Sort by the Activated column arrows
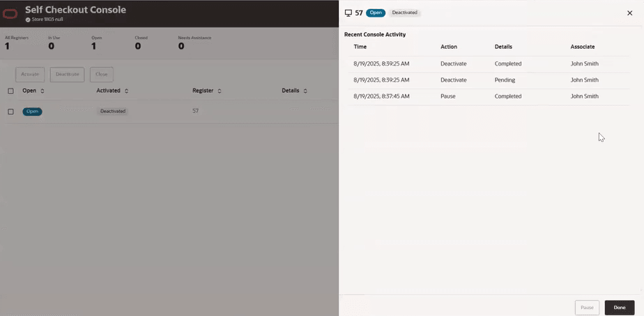The width and height of the screenshot is (644, 316). [x=127, y=91]
